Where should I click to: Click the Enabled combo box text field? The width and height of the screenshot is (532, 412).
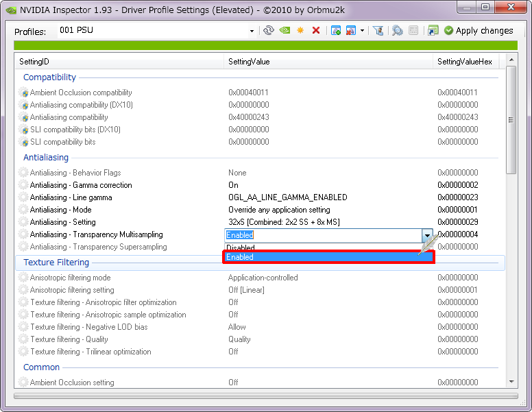(324, 235)
